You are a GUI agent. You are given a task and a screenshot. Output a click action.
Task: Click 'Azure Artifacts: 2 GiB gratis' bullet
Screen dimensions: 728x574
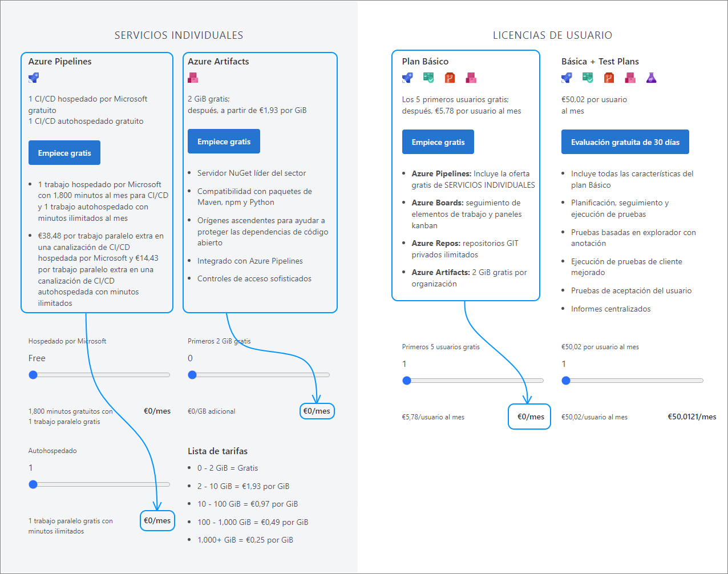pyautogui.click(x=469, y=278)
